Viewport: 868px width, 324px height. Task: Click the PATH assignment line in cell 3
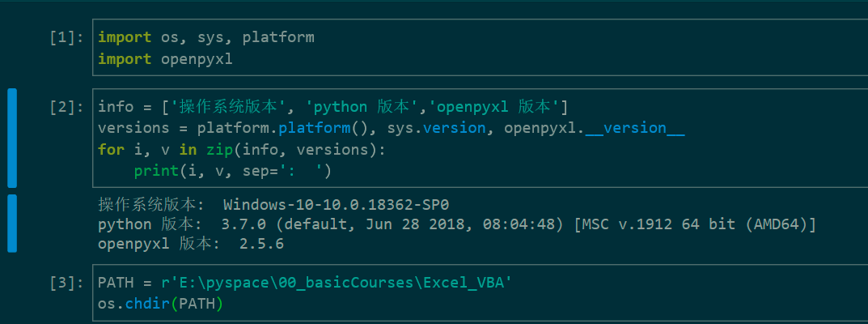click(x=305, y=283)
